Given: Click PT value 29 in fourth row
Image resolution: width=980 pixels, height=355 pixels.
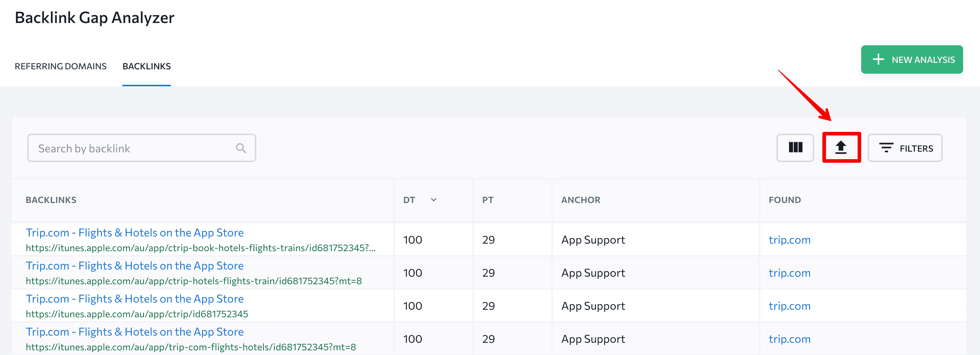Looking at the screenshot, I should point(489,340).
